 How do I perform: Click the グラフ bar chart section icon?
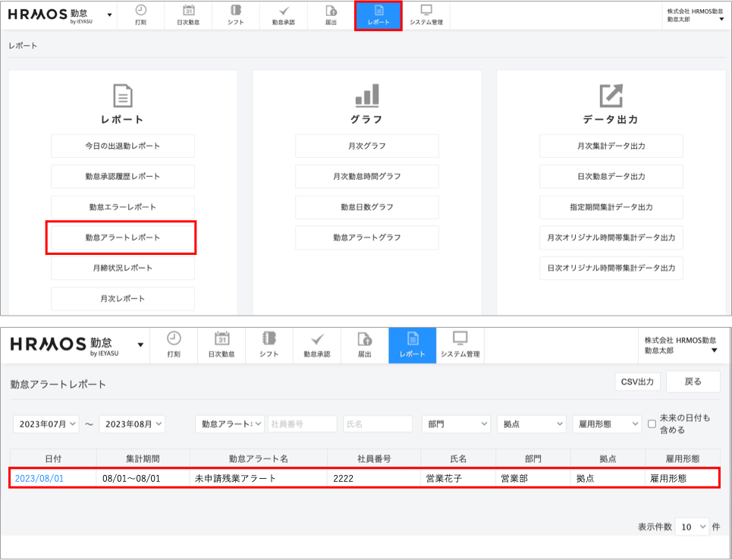(x=366, y=96)
